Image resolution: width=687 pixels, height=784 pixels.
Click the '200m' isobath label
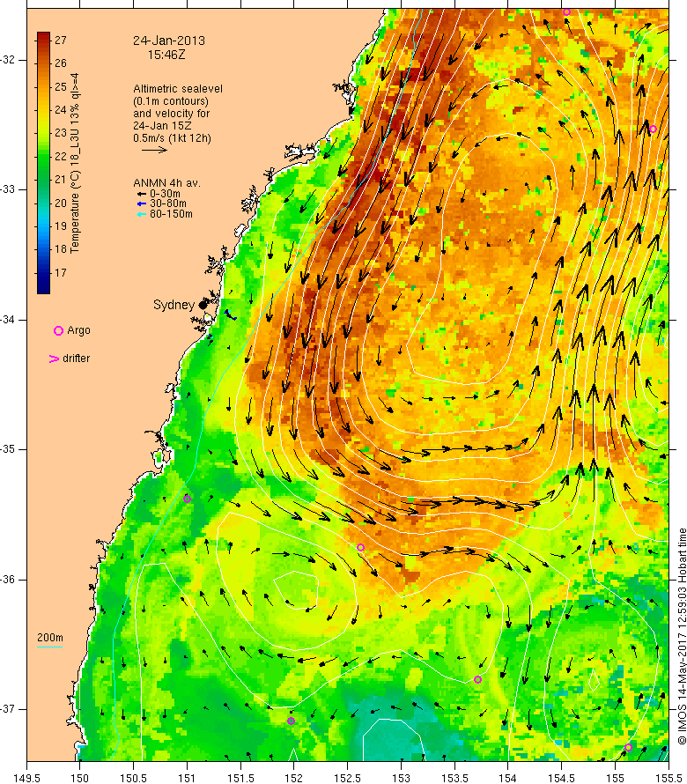click(x=50, y=638)
